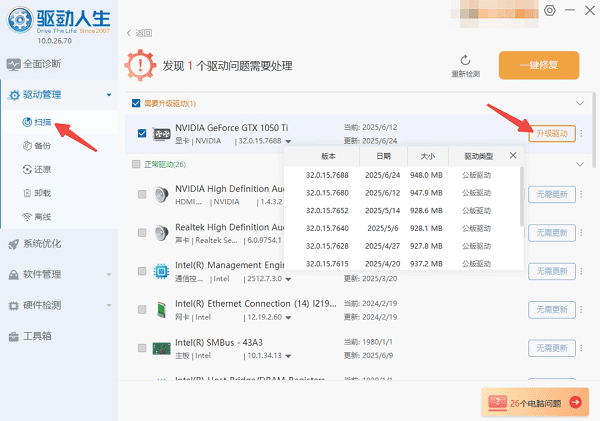Screen dimensions: 600x421
Task: Click the 重新检测 rescan icon
Action: tap(465, 60)
